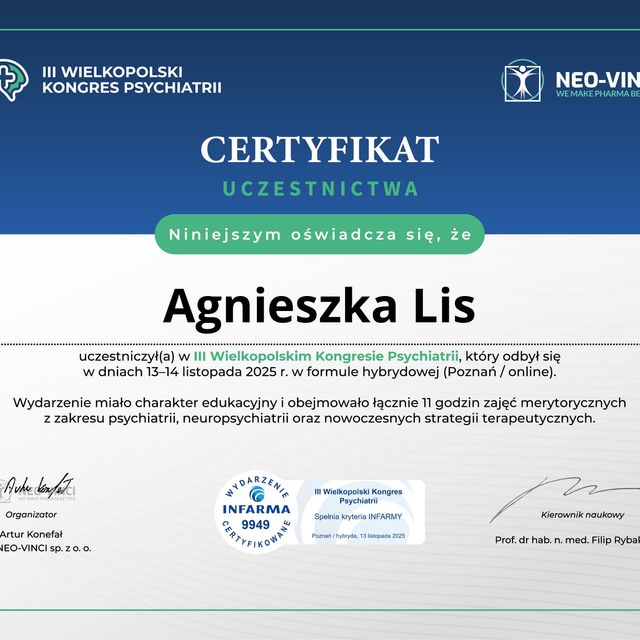Click the organizer's handwritten signature
The image size is (640, 640).
click(x=38, y=489)
